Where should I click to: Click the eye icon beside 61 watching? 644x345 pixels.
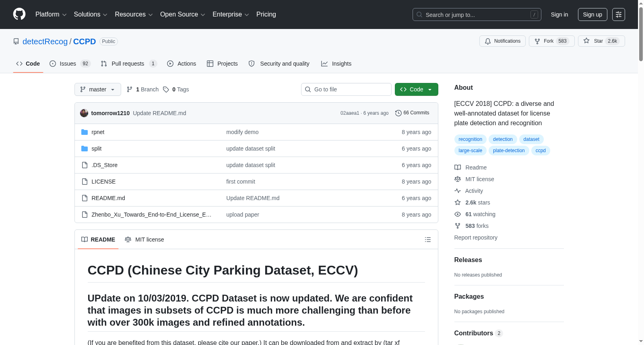pyautogui.click(x=458, y=214)
